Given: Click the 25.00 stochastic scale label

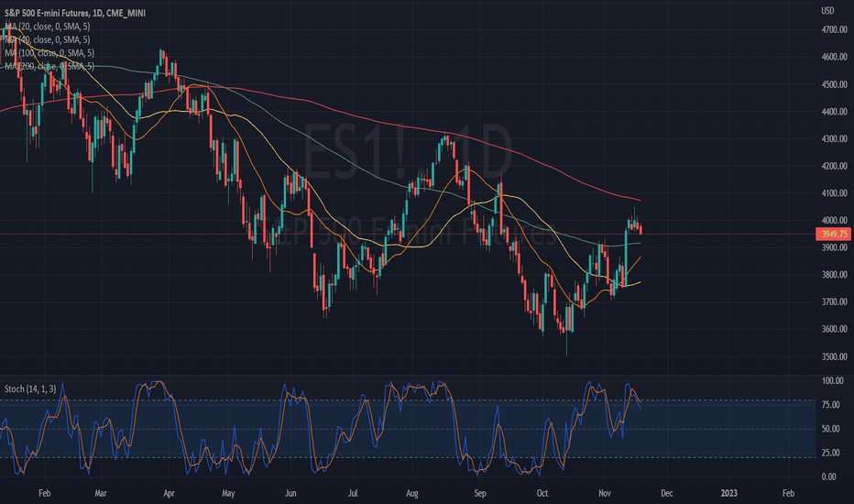Looking at the screenshot, I should tap(830, 453).
